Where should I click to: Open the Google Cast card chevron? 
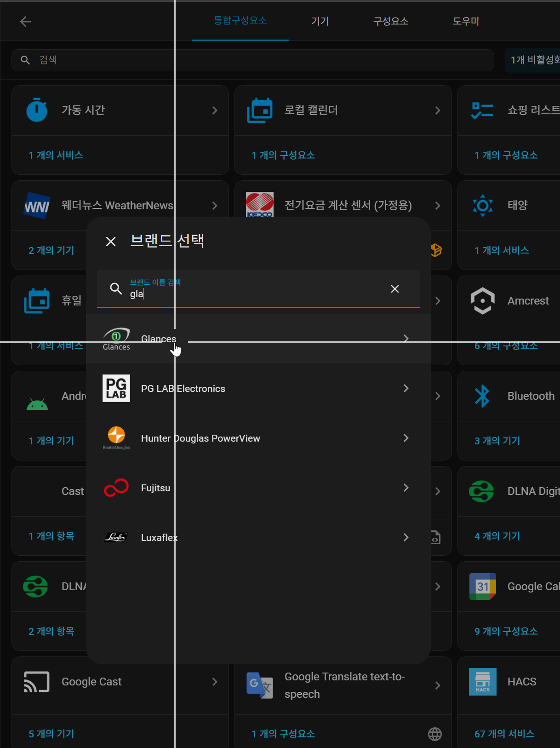pos(215,682)
